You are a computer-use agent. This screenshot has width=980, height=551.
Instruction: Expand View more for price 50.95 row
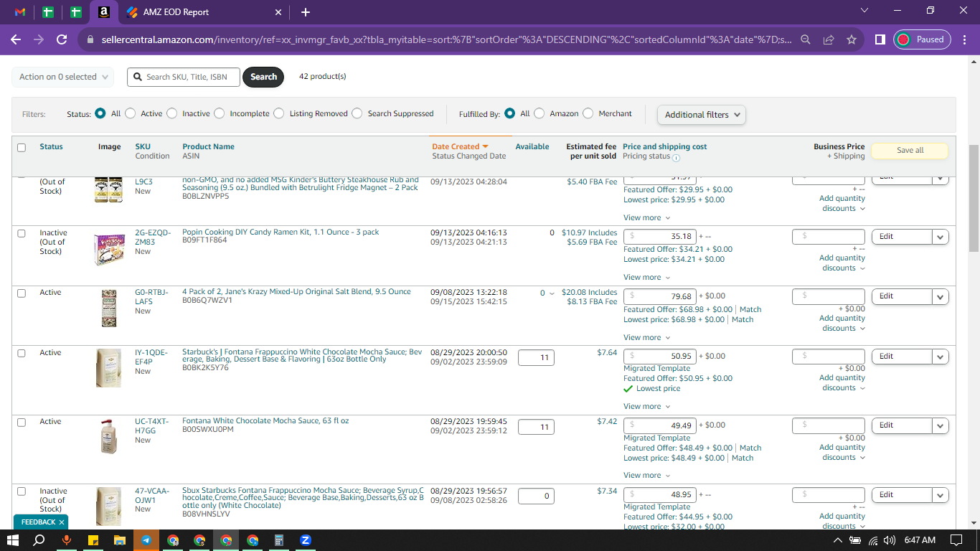646,407
